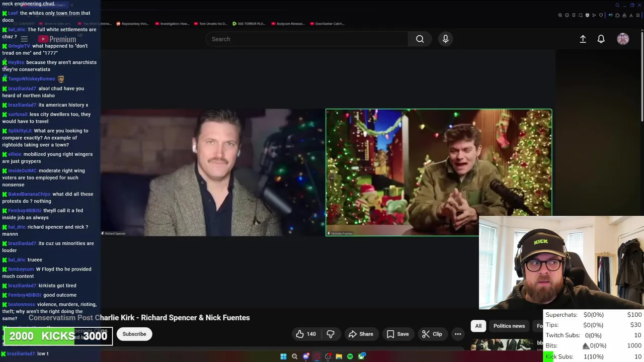Click chat username BakedBananaChips

tap(29, 194)
